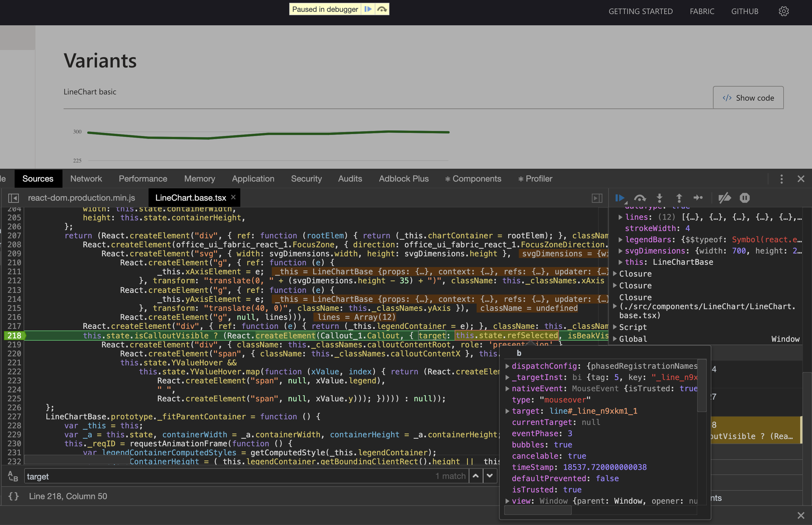The width and height of the screenshot is (812, 525).
Task: Open the settings gear in the page header
Action: [x=784, y=11]
